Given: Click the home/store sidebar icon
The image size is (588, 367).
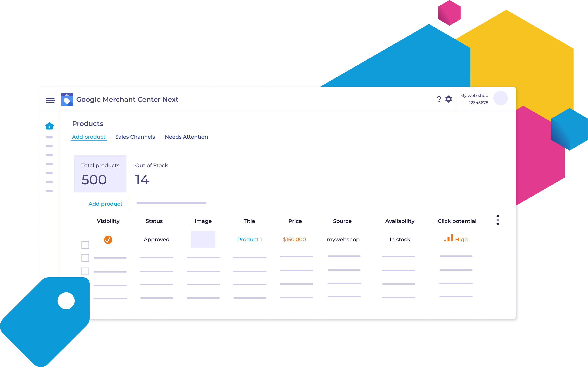Looking at the screenshot, I should 50,126.
